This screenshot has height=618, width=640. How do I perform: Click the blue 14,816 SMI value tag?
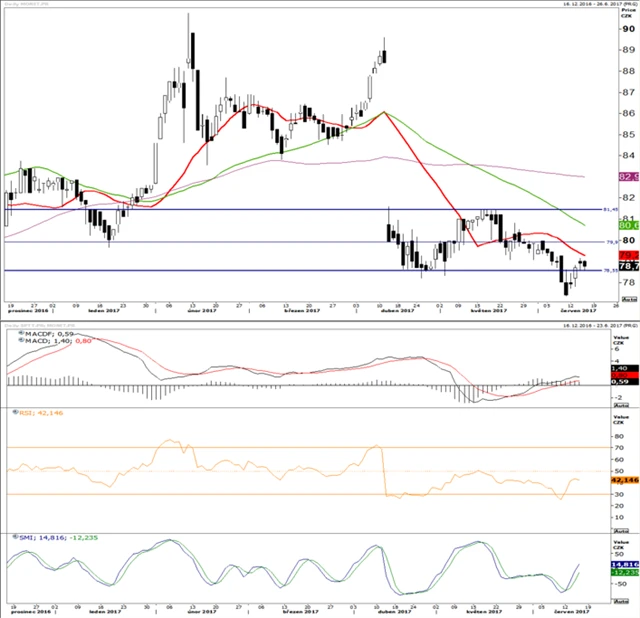coord(629,564)
